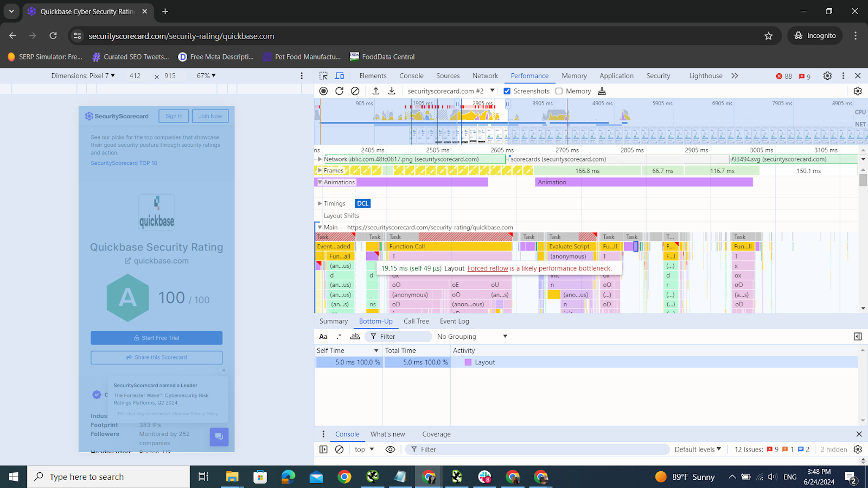868x488 pixels.
Task: Open the Forced reflow link
Action: point(488,268)
